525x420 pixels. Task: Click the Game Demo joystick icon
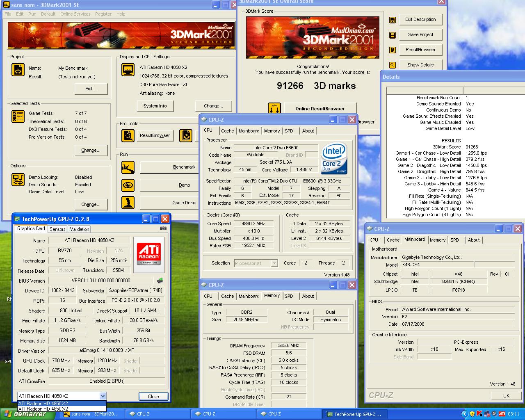pyautogui.click(x=128, y=203)
